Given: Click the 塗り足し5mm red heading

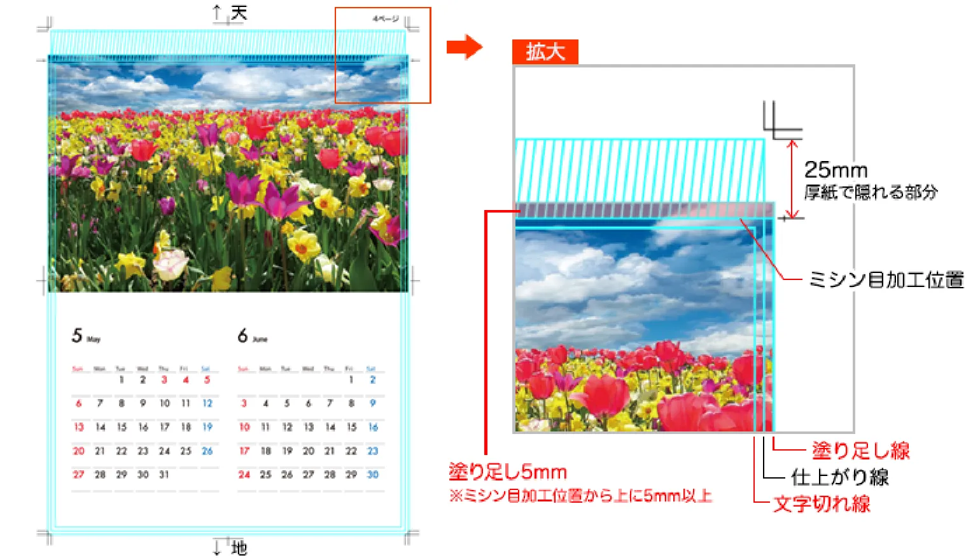Looking at the screenshot, I should click(507, 472).
